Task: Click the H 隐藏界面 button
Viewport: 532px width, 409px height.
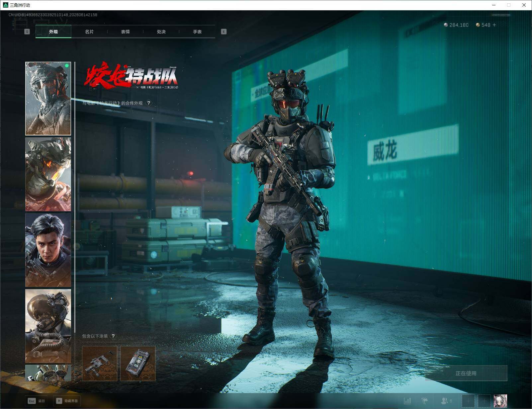Action: pyautogui.click(x=67, y=401)
